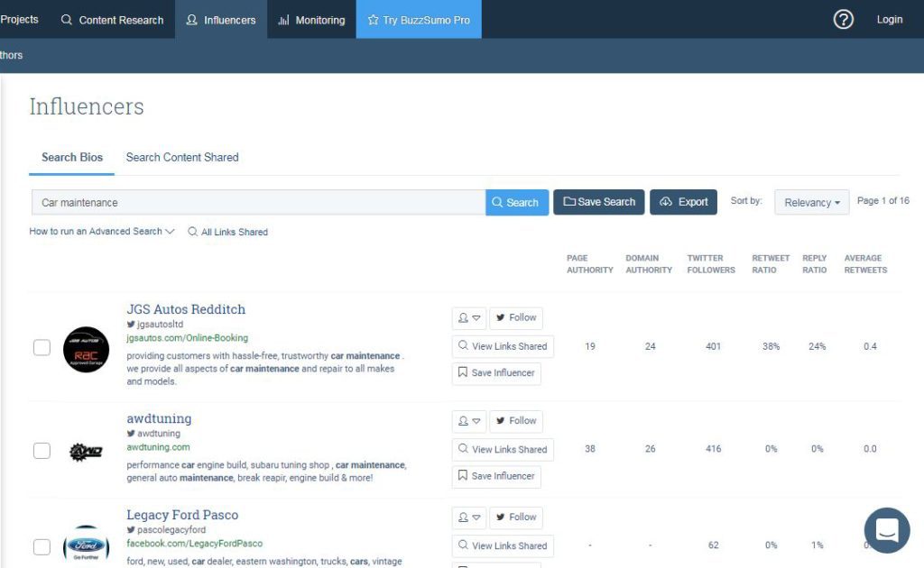Click JGS Autos follower count 401
924x568 pixels.
pyautogui.click(x=713, y=347)
